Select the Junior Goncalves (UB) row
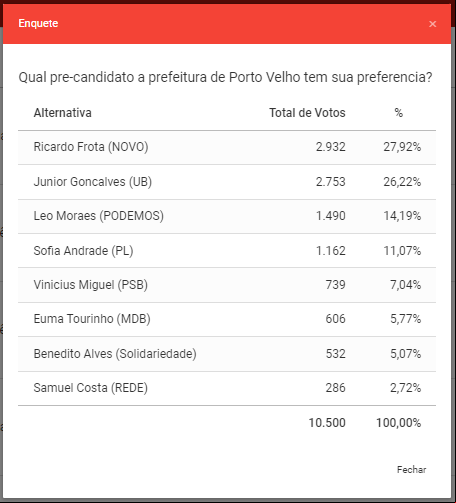Viewport: 456px width, 503px height. 227,182
